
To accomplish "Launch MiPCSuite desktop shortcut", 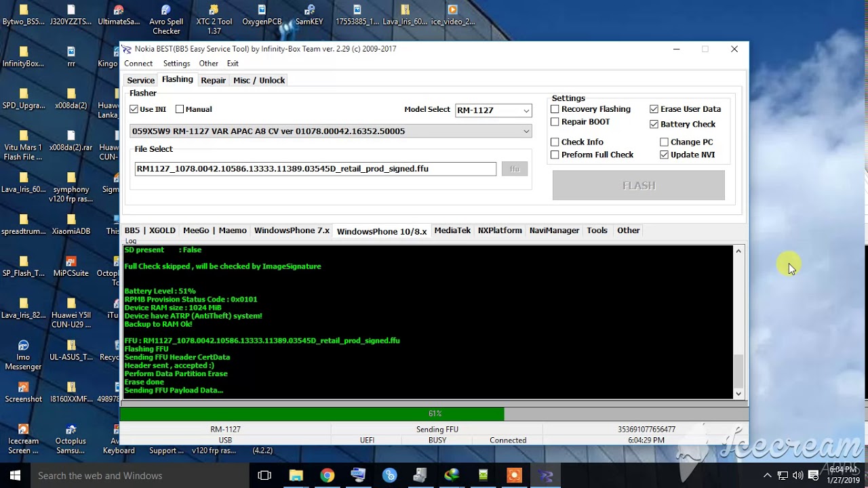I will [x=71, y=267].
